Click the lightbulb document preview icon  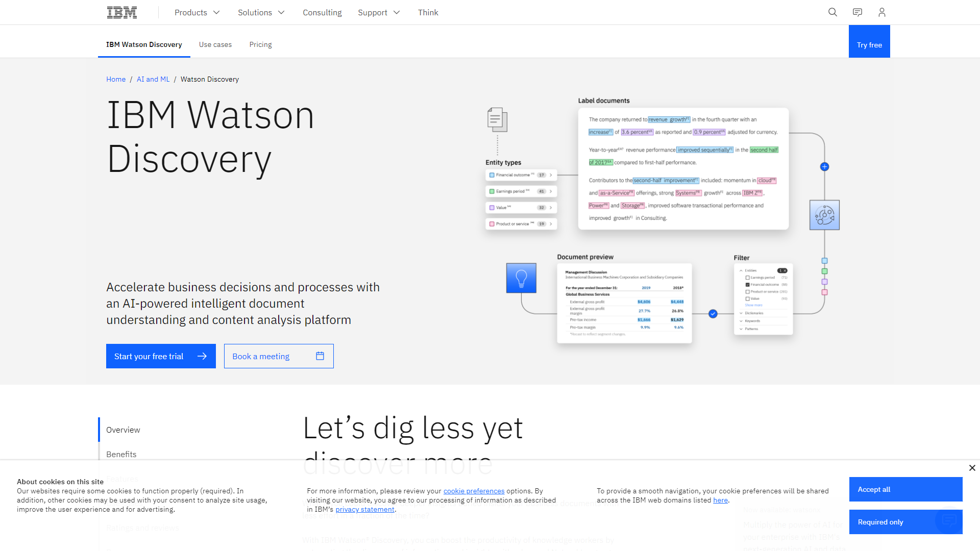[522, 277]
